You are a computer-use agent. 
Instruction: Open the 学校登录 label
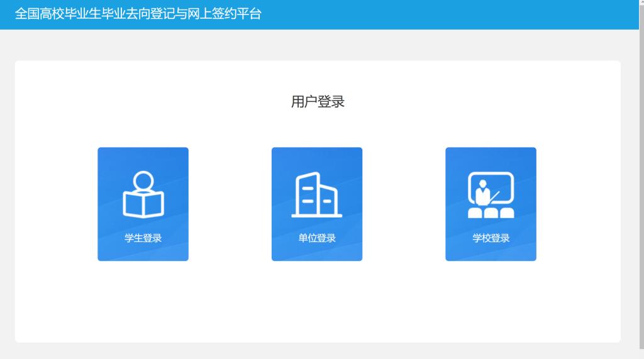click(491, 238)
